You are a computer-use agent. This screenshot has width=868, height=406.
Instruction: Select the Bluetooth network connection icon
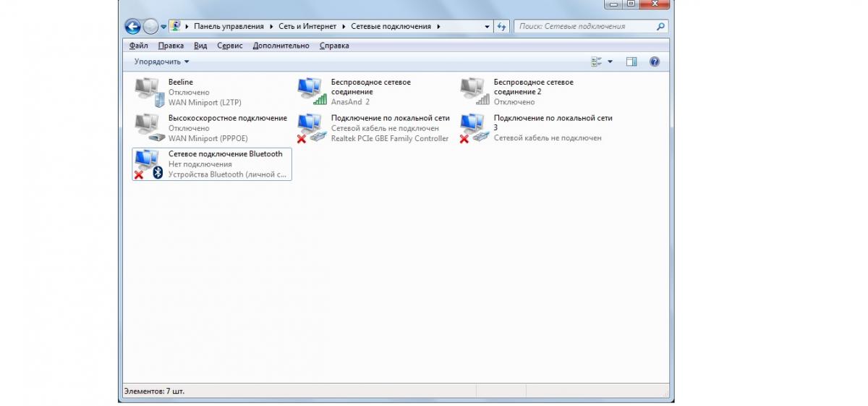point(149,164)
